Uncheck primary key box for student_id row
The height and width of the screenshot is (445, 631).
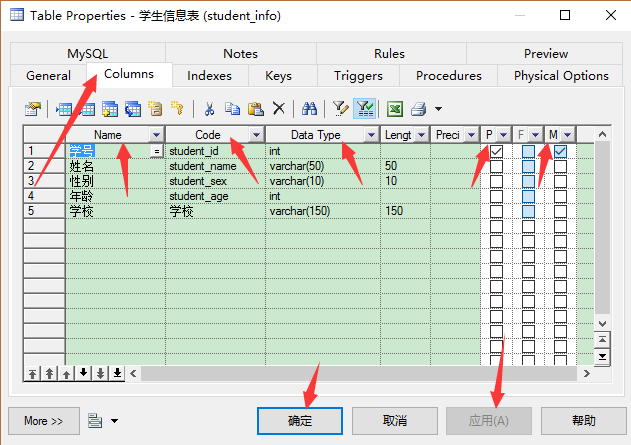[496, 151]
